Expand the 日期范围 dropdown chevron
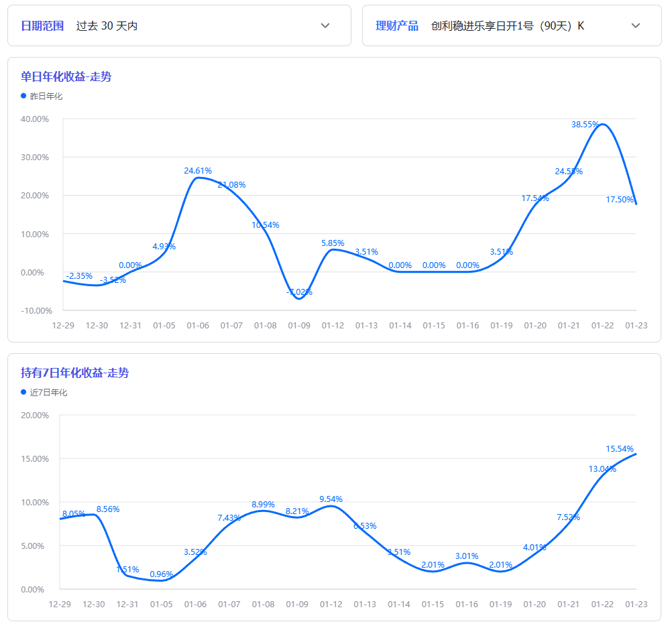 click(x=325, y=26)
